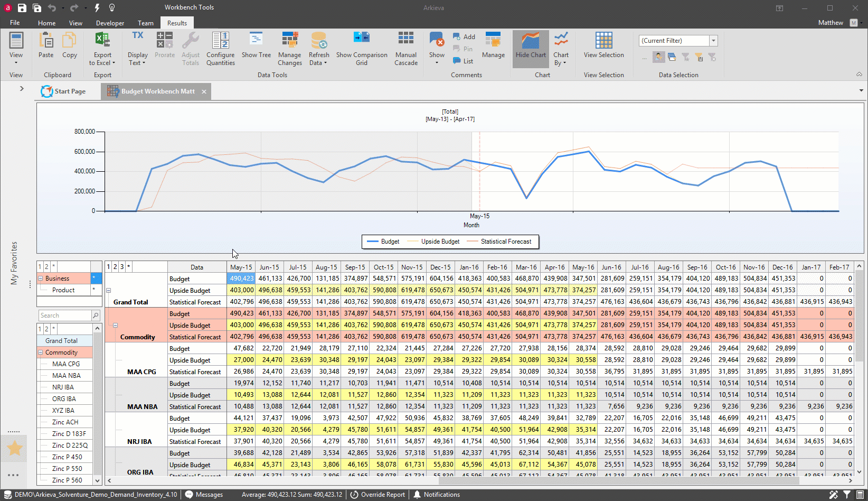Image resolution: width=868 pixels, height=501 pixels.
Task: Toggle asterisk level in main grid header
Action: point(128,267)
